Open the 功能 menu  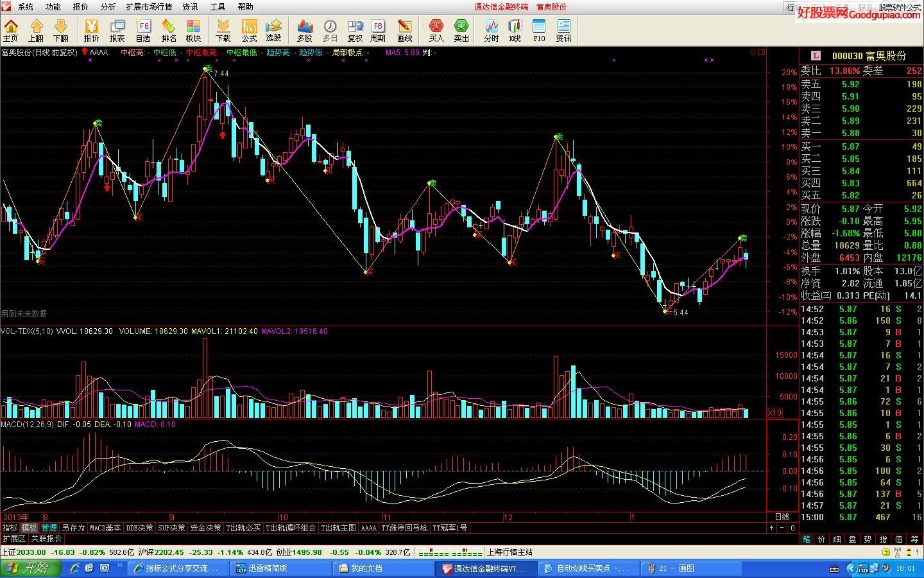pos(53,6)
